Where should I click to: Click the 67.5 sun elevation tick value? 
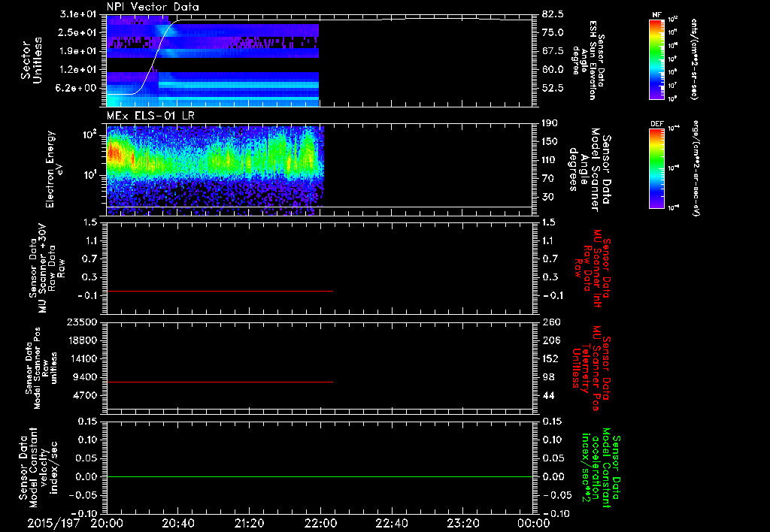click(x=553, y=51)
